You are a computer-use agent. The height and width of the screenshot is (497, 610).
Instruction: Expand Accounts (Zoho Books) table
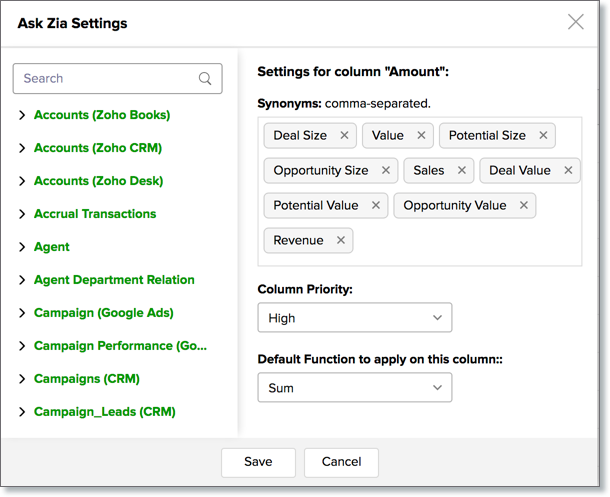point(22,115)
